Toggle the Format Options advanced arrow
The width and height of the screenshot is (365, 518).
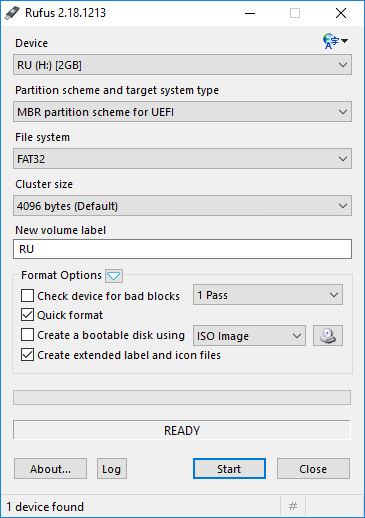(x=114, y=276)
